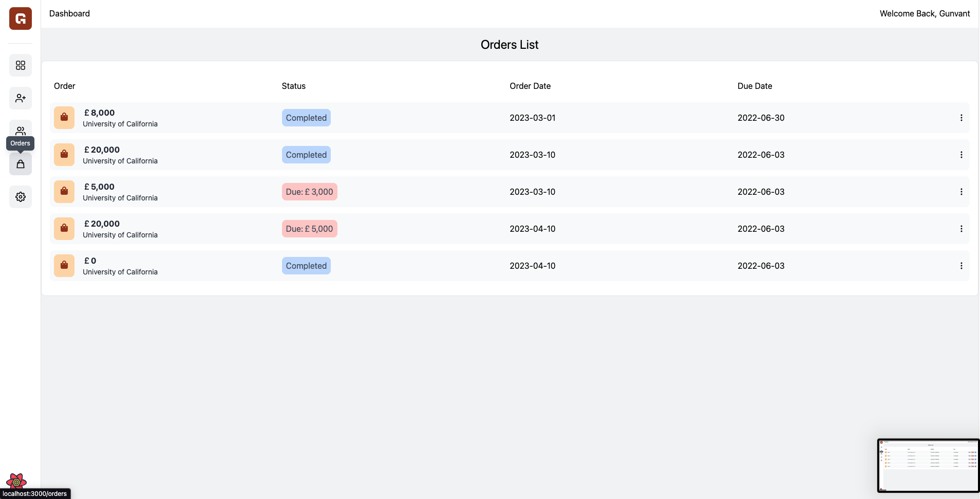The width and height of the screenshot is (980, 499).
Task: Click the Due: £3,000 status badge
Action: click(310, 192)
